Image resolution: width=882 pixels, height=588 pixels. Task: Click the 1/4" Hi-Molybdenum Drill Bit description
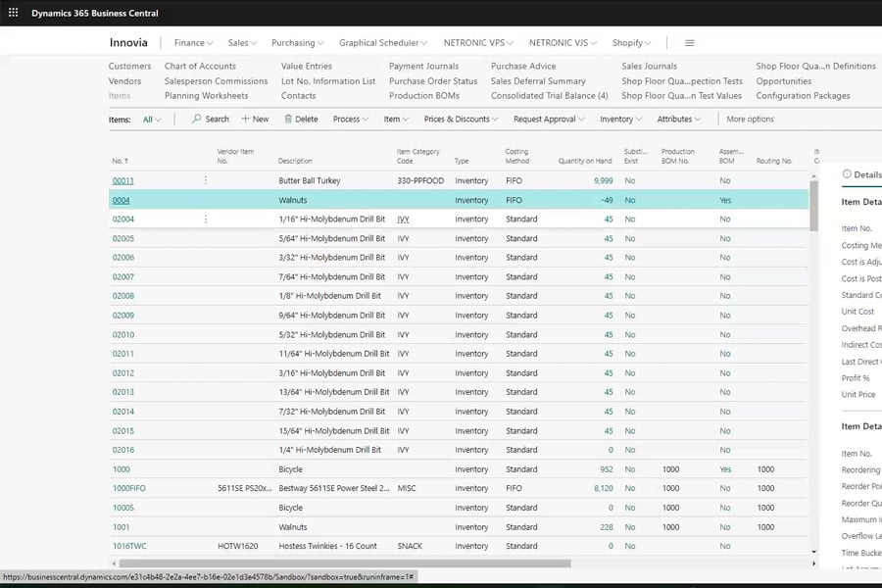tap(329, 450)
